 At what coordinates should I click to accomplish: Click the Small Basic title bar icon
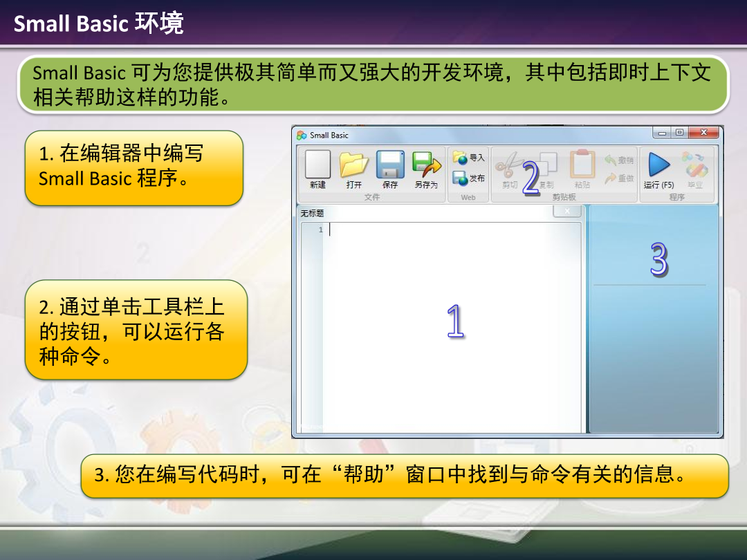(x=302, y=136)
